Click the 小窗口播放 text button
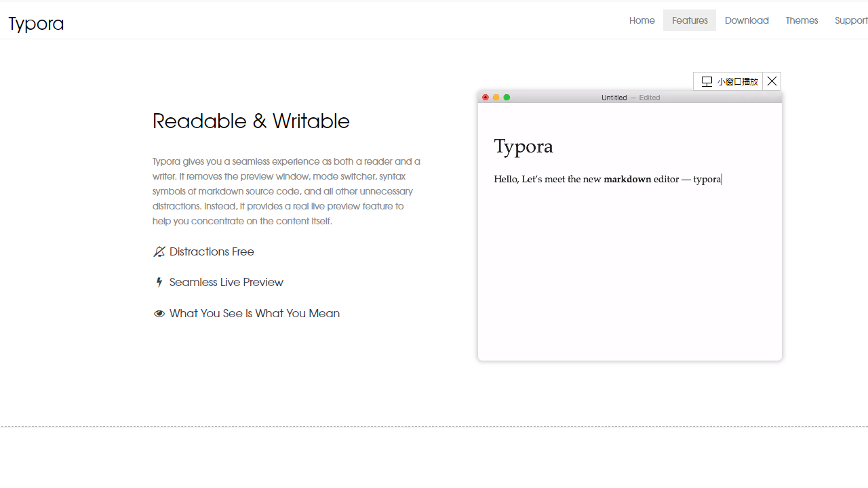The height and width of the screenshot is (488, 868). (x=737, y=81)
